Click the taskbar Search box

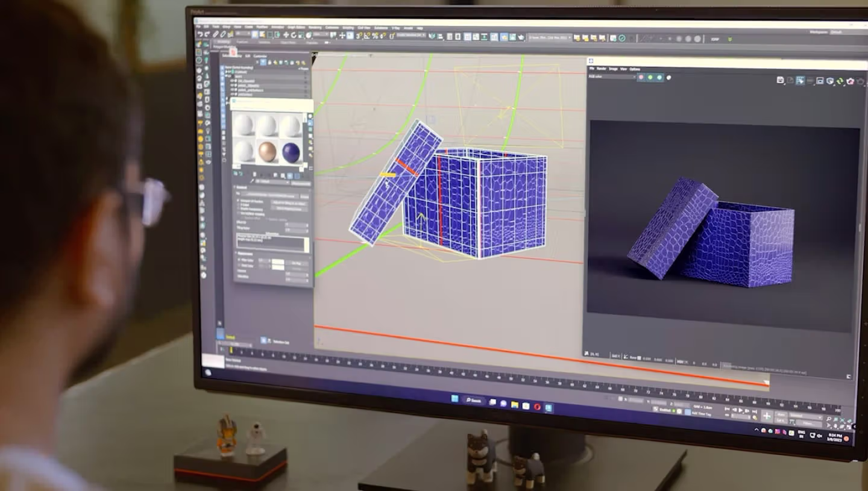(475, 400)
